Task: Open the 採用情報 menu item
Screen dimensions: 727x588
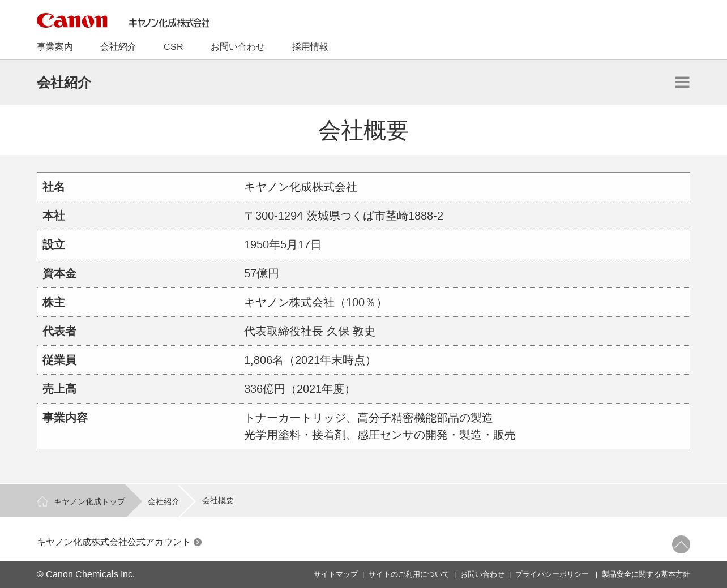Action: 310,47
